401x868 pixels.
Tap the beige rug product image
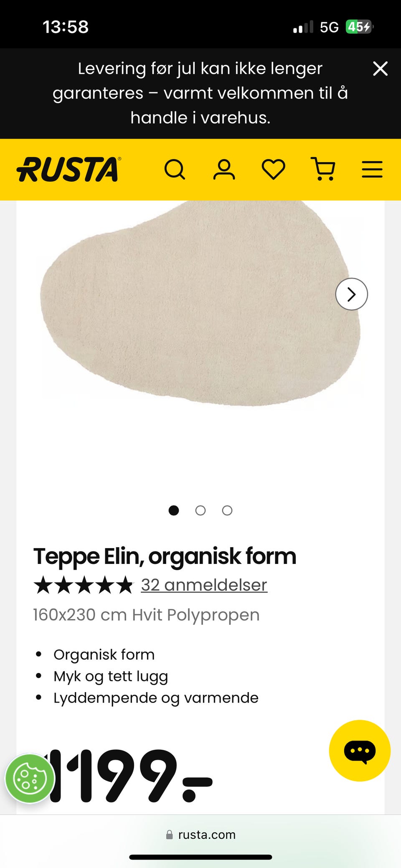200,302
